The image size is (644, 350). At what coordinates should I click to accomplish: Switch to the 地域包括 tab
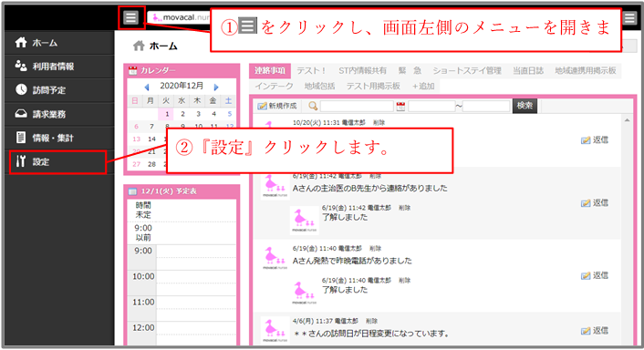click(319, 87)
